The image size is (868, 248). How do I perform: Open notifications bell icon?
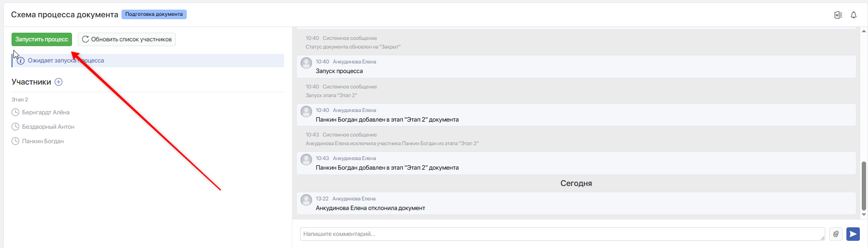[x=854, y=15]
